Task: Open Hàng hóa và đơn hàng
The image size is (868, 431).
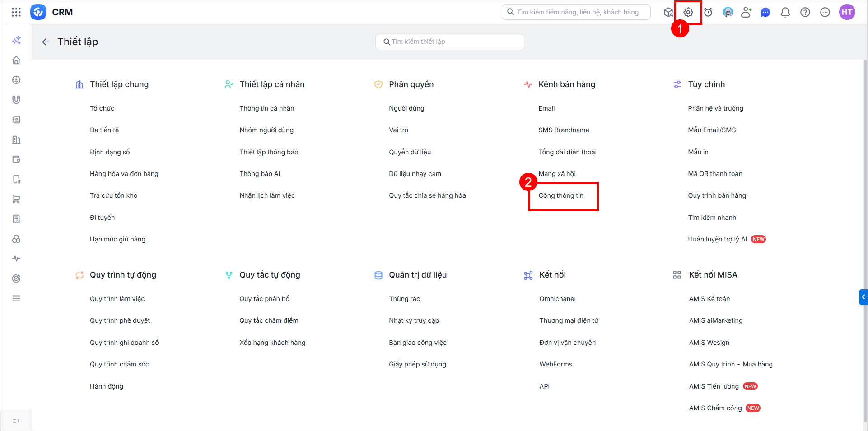Action: [124, 174]
